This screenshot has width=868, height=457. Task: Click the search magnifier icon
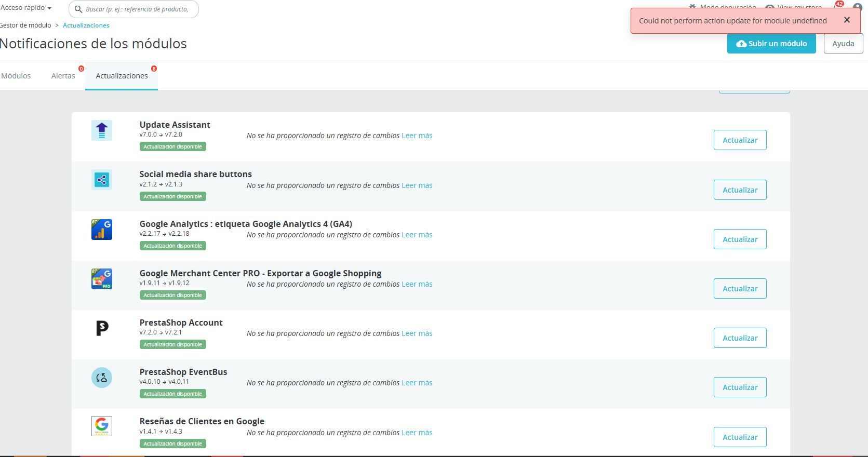click(78, 9)
